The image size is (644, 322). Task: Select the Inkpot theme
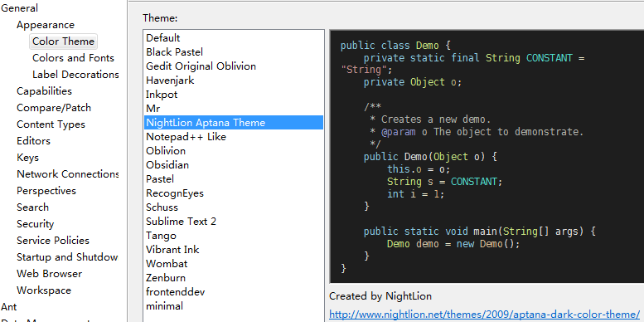234,94
